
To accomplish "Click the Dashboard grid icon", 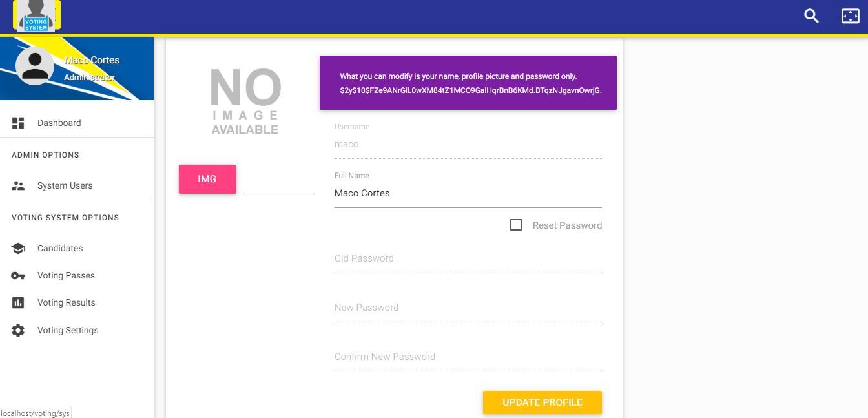I will [18, 123].
